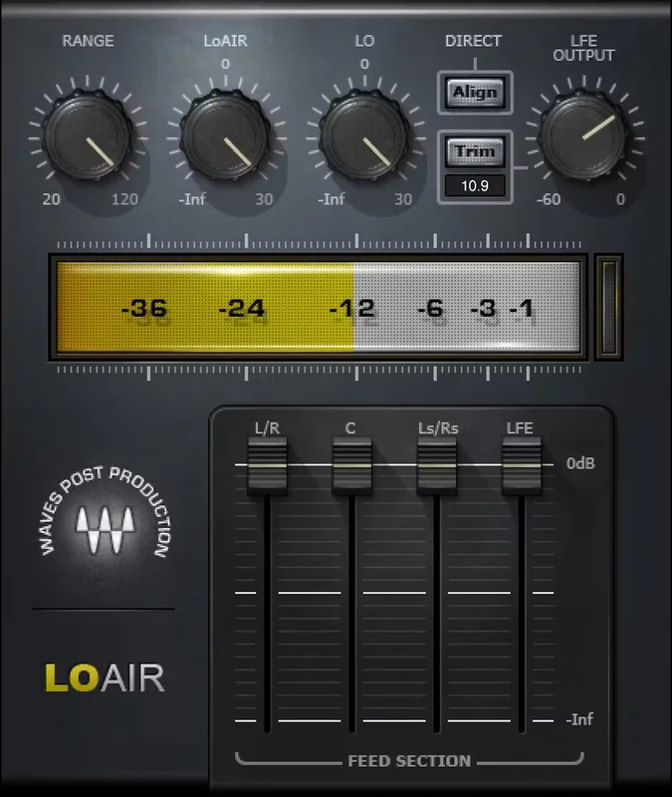Click the Trim value field 10.9

(x=475, y=185)
